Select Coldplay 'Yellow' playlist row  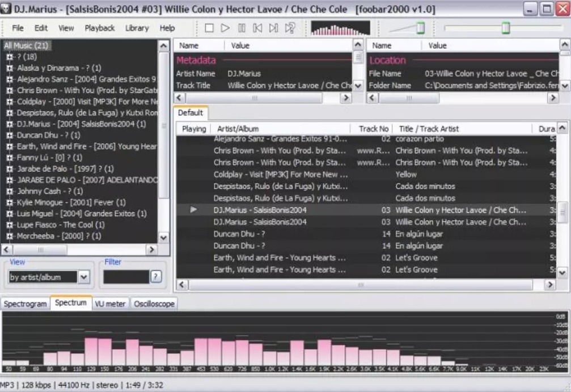[x=366, y=175]
